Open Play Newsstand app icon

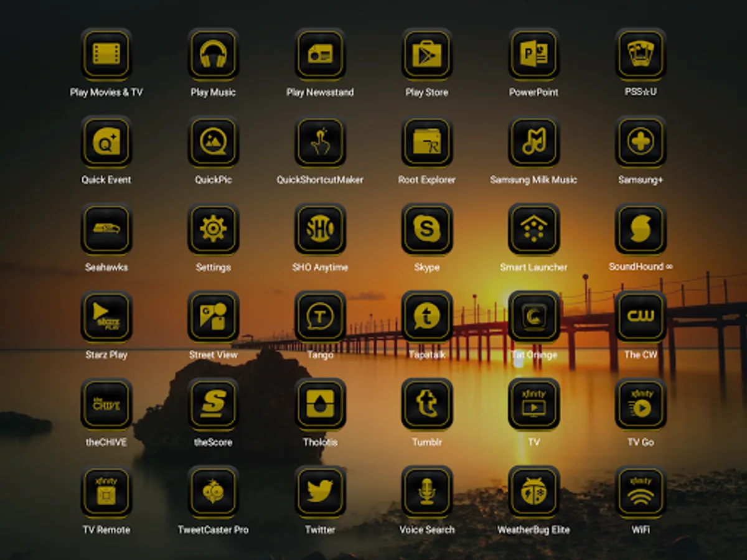tap(320, 54)
